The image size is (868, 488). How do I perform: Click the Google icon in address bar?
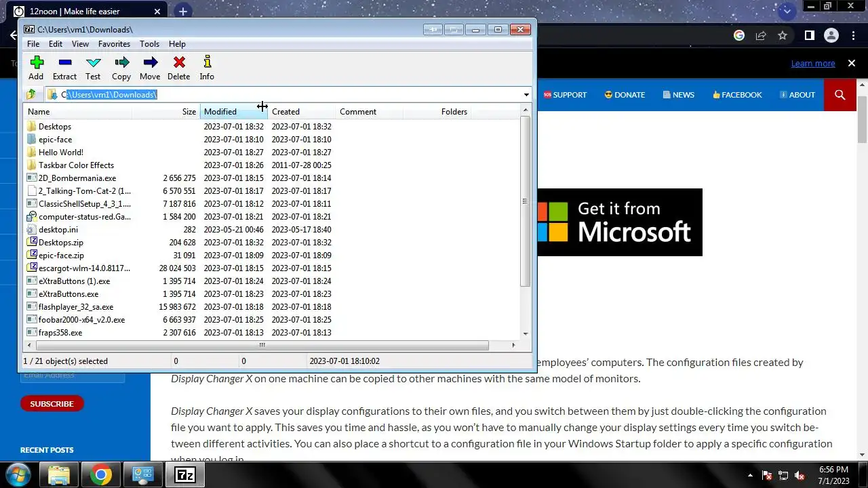739,35
